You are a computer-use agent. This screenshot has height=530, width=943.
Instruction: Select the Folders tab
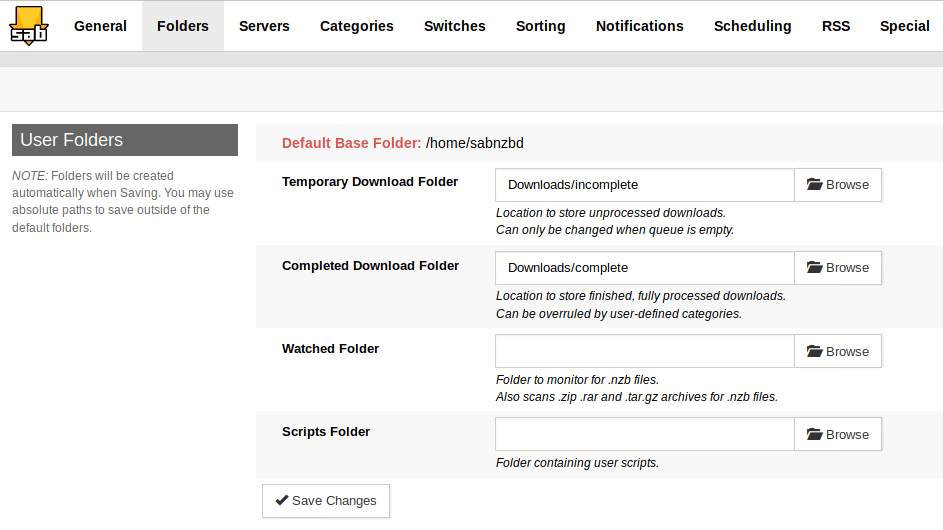(x=183, y=26)
